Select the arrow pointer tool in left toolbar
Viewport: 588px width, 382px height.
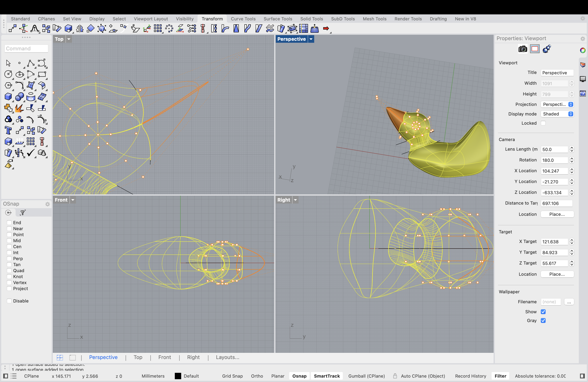[x=8, y=63]
